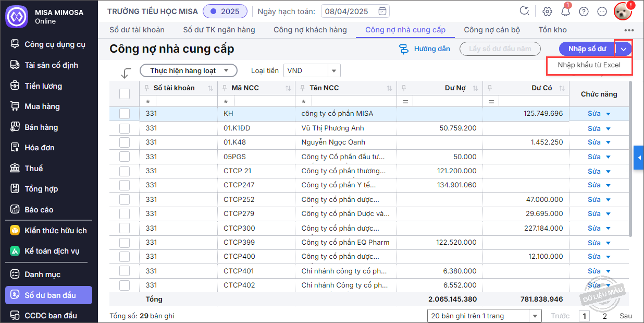Check the row checkbox for công ty cổ phần MISA

pos(125,114)
